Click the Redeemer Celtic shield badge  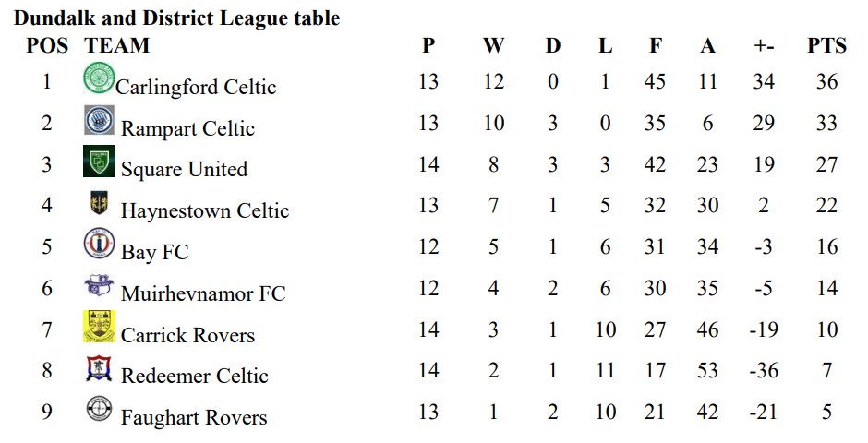[100, 368]
